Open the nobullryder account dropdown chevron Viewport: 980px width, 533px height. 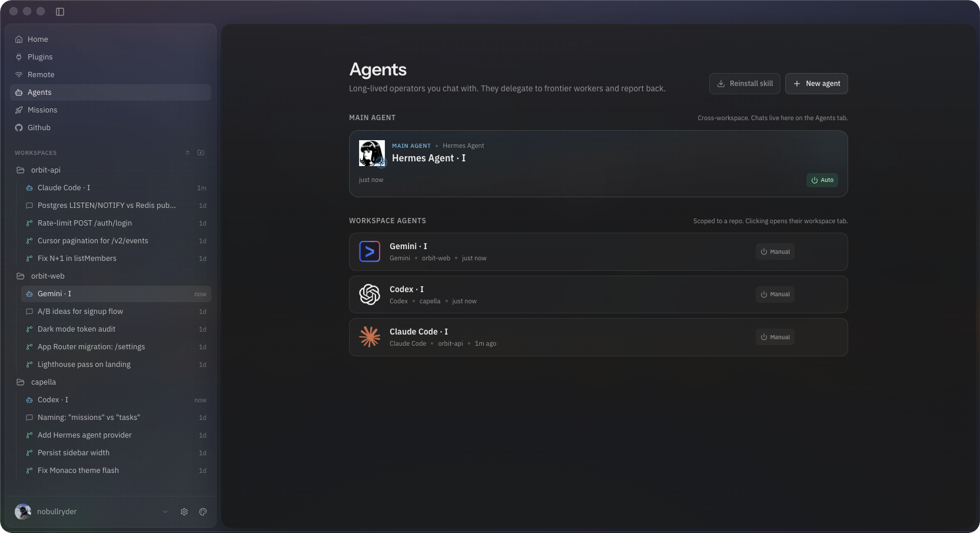tap(165, 512)
